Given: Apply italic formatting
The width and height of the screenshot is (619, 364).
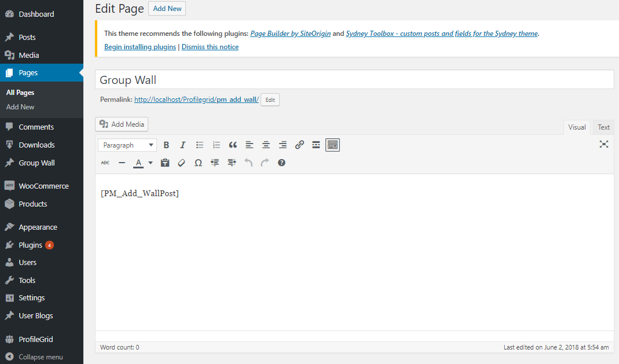Looking at the screenshot, I should (182, 145).
